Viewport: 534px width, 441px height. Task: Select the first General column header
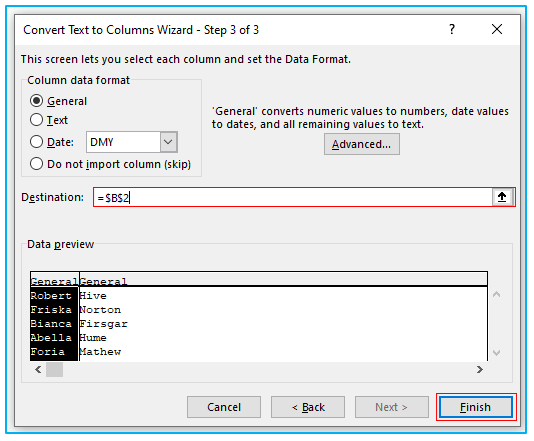pyautogui.click(x=54, y=281)
